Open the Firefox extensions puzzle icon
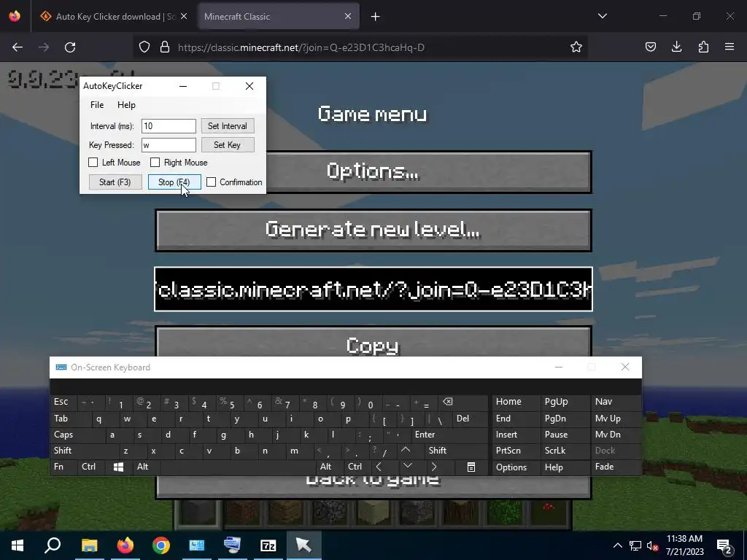Screen dimensions: 747x560 [703, 47]
